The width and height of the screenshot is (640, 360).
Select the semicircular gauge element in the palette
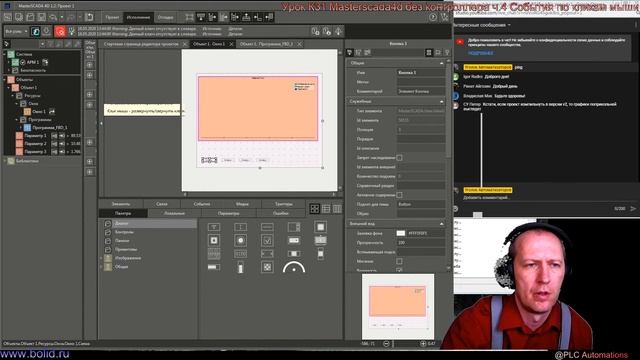(294, 267)
